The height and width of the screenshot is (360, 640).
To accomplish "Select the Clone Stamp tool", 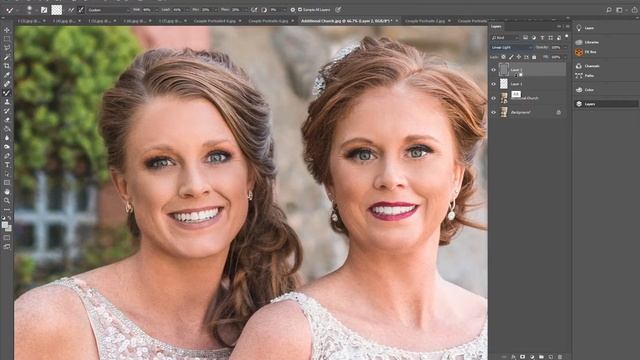I will [7, 102].
